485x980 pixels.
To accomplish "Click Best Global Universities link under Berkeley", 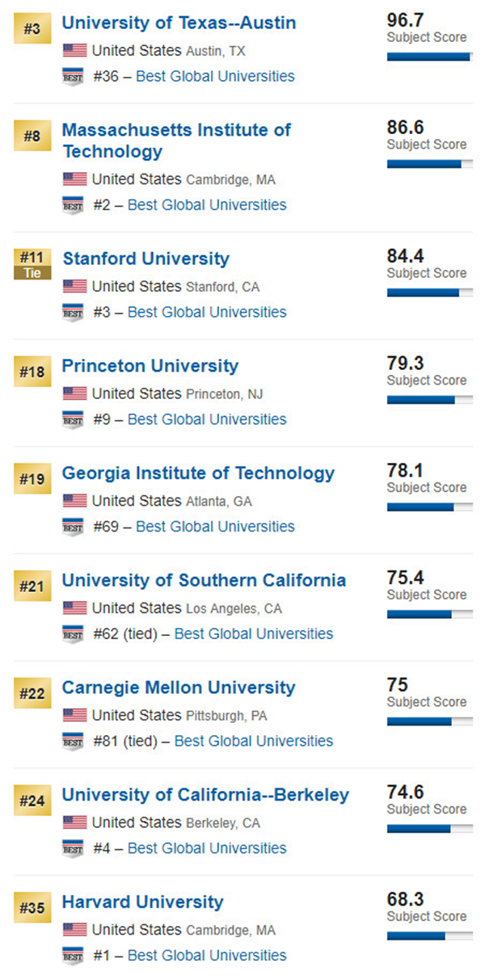I will point(207,848).
